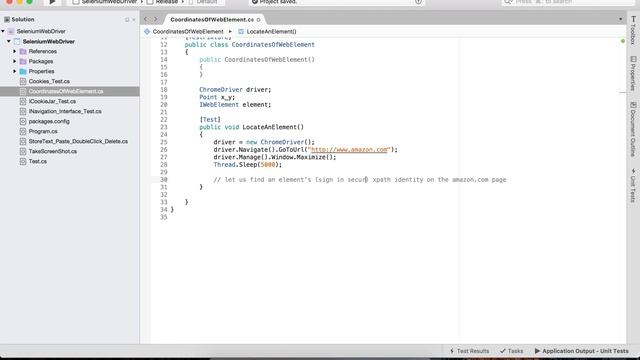This screenshot has width=640, height=360.
Task: Close the CoordinatesOfWebElement.cs tab
Action: [x=258, y=20]
